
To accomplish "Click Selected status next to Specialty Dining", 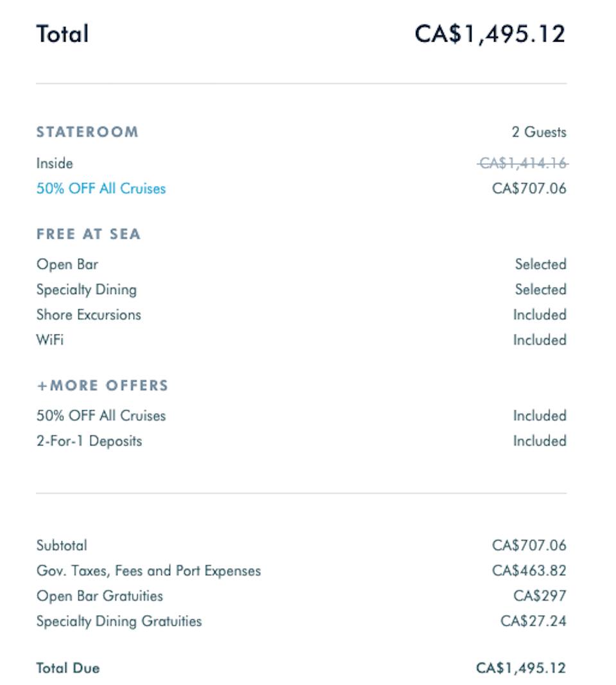I will click(x=540, y=289).
